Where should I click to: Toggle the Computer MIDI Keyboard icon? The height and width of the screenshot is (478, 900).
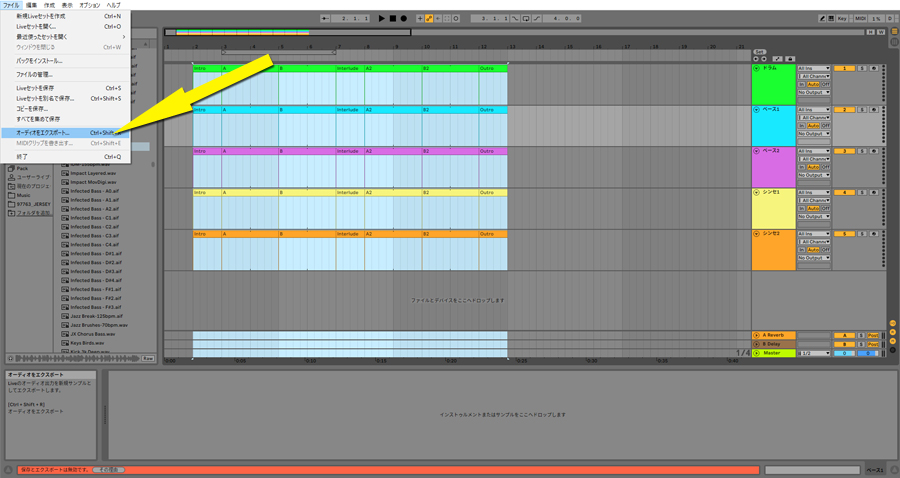(x=831, y=18)
